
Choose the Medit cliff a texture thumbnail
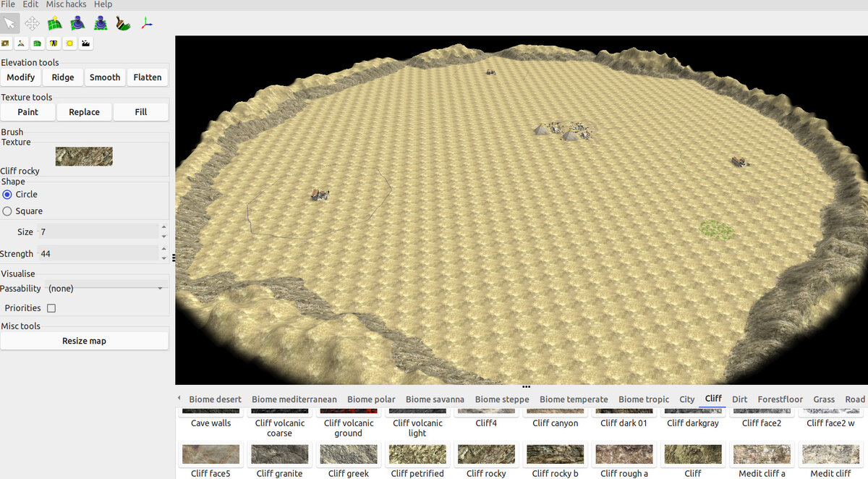(x=762, y=454)
